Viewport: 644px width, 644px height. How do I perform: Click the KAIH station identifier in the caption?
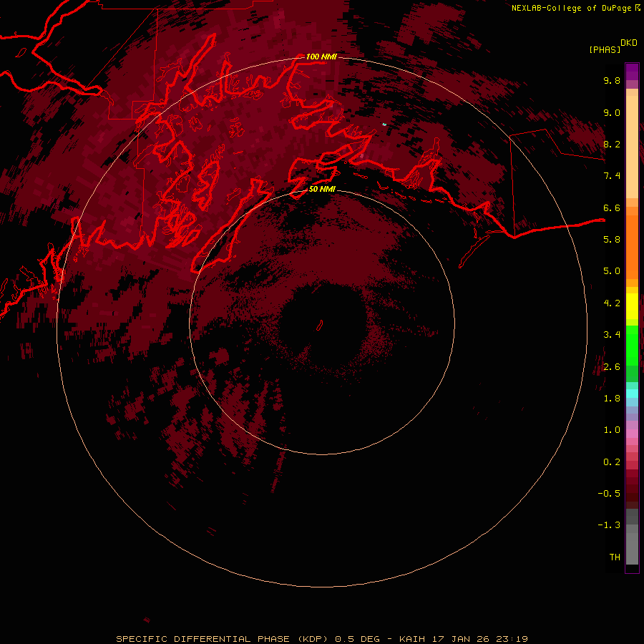412,639
